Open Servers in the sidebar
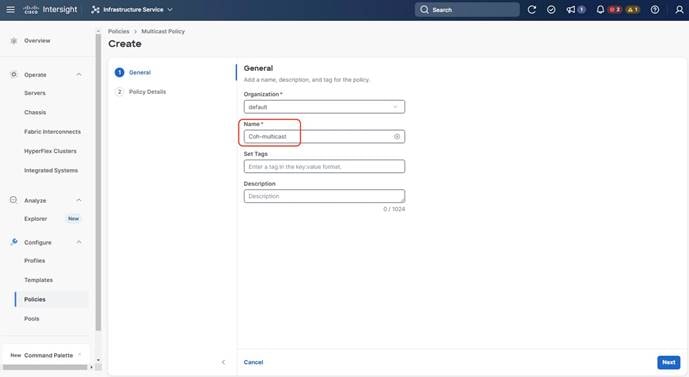689x377 pixels. pyautogui.click(x=35, y=93)
